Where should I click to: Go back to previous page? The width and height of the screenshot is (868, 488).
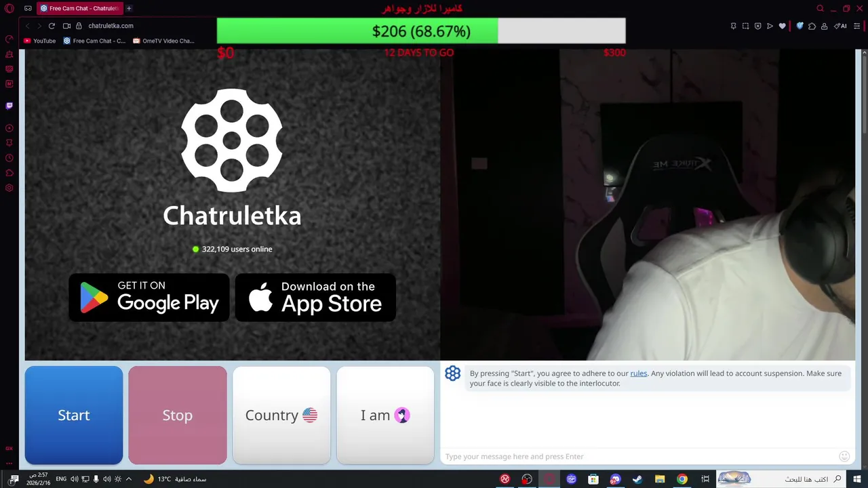tap(28, 26)
